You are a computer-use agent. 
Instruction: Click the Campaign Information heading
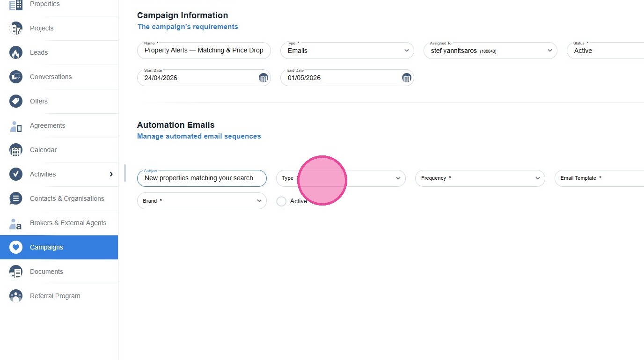pos(183,15)
